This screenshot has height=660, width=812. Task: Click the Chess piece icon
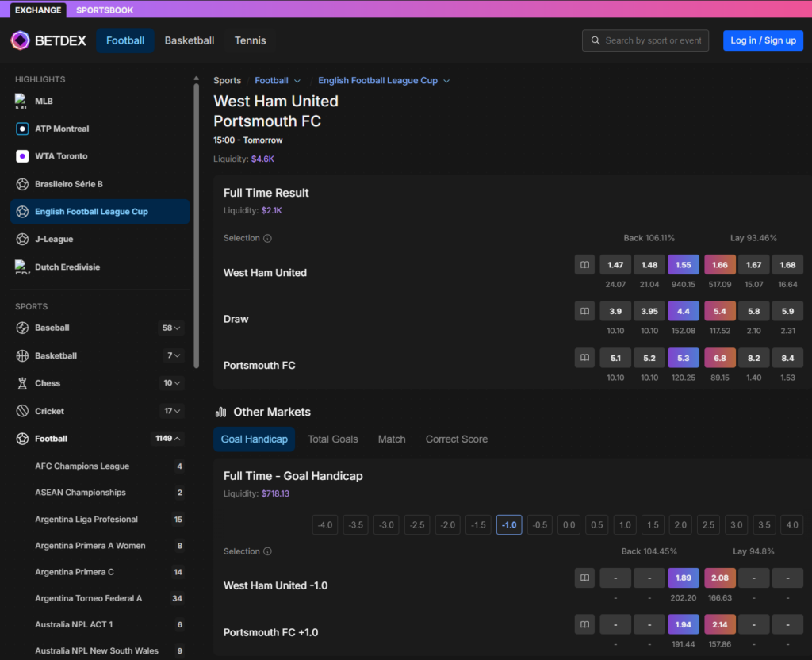pyautogui.click(x=22, y=383)
